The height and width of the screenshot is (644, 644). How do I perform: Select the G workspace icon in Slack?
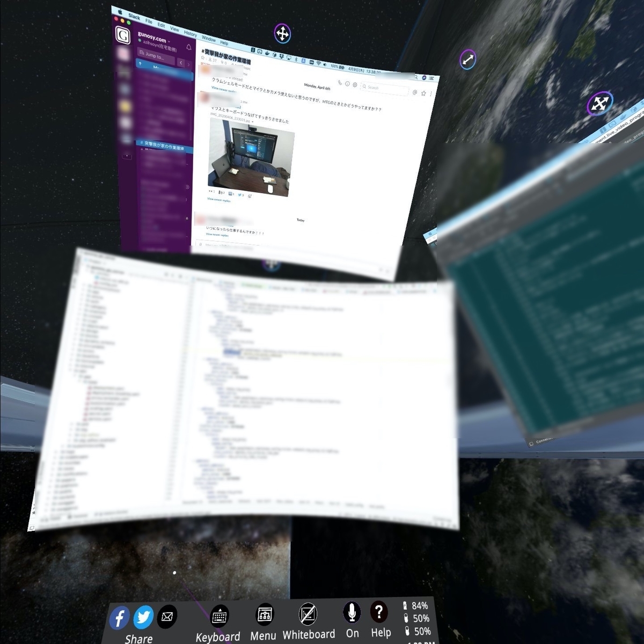[x=123, y=35]
